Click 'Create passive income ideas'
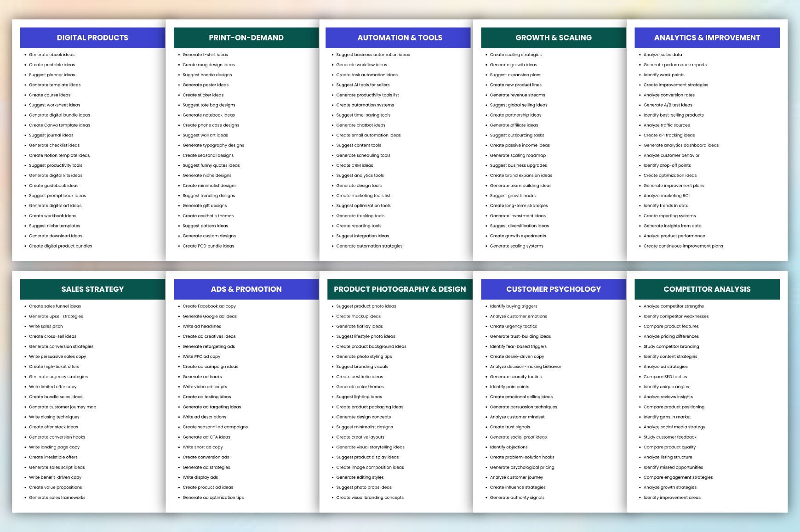 [520, 145]
